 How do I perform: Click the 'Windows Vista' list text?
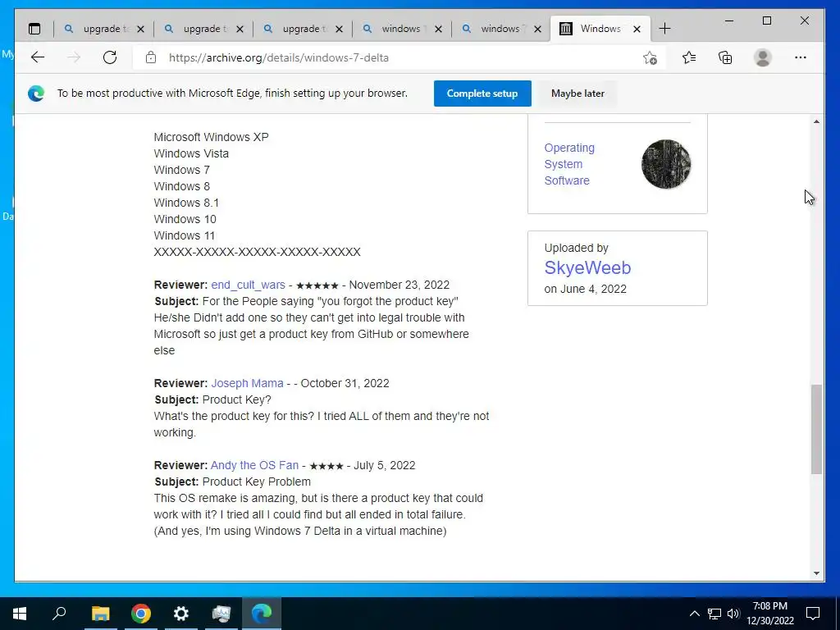[191, 153]
